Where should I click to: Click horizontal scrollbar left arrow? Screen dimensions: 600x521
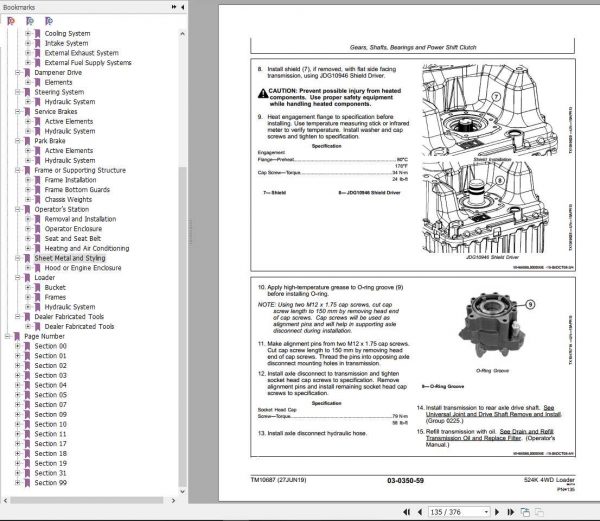tap(5, 500)
